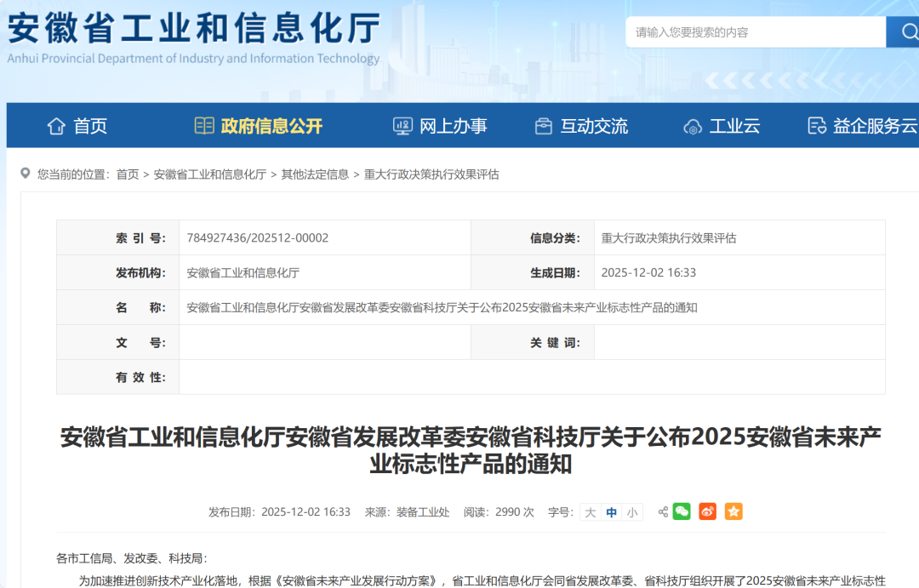Follow the 其他法定信息 breadcrumb link
Viewport: 919px width, 588px height.
315,174
